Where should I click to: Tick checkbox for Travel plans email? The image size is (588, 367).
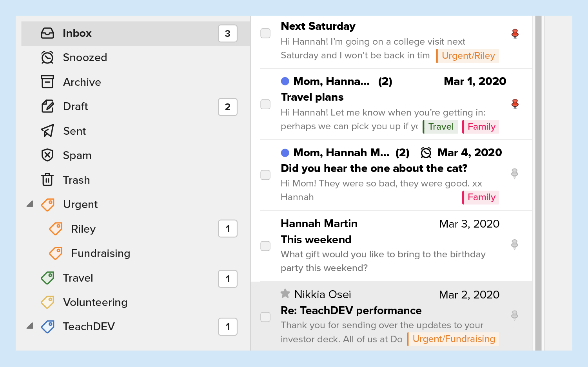click(x=265, y=104)
